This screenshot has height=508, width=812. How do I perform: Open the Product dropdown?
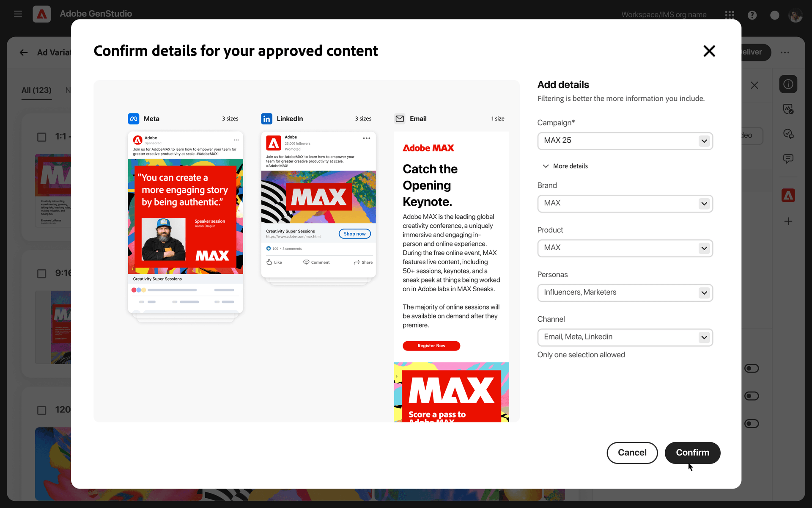click(x=625, y=248)
